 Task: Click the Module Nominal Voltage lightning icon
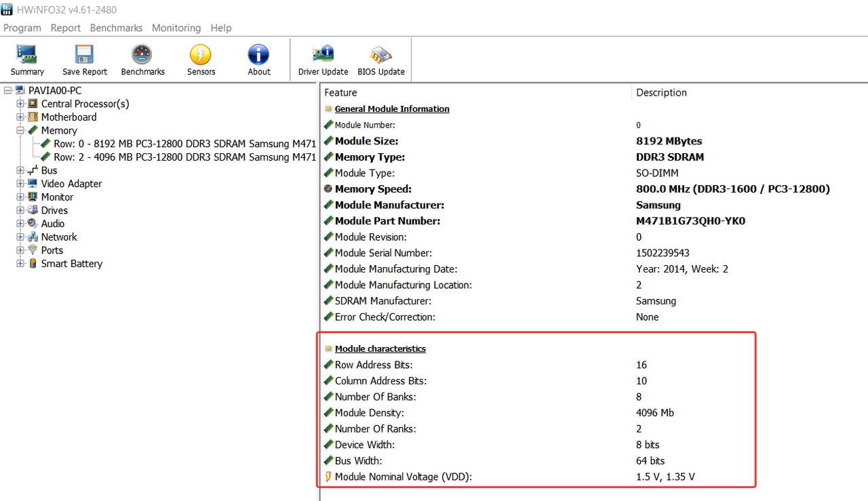coord(328,477)
